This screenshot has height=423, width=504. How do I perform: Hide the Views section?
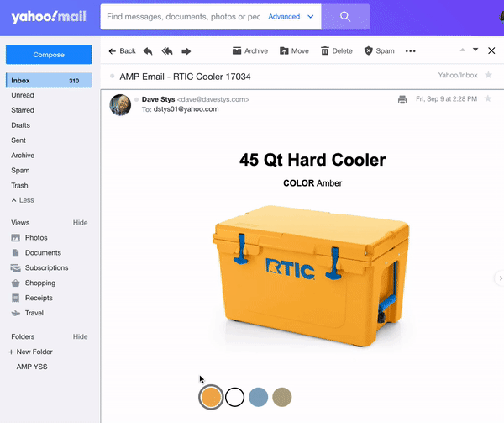pos(80,223)
